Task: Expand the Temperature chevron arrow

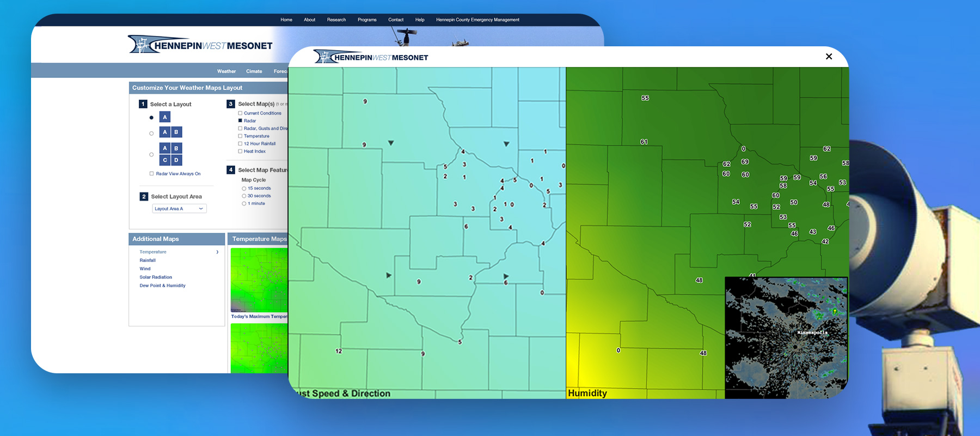Action: 217,252
